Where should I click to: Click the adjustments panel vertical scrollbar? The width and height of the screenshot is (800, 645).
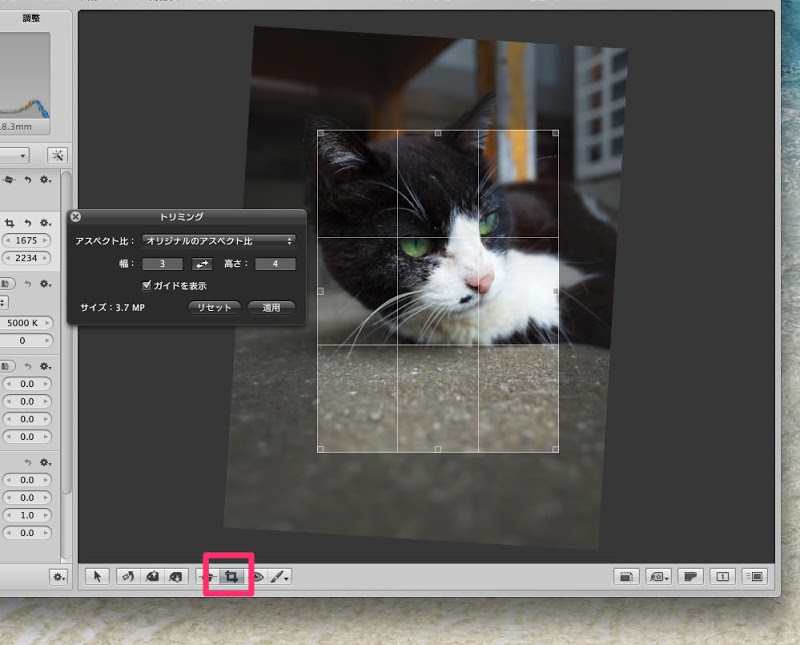pos(65,332)
